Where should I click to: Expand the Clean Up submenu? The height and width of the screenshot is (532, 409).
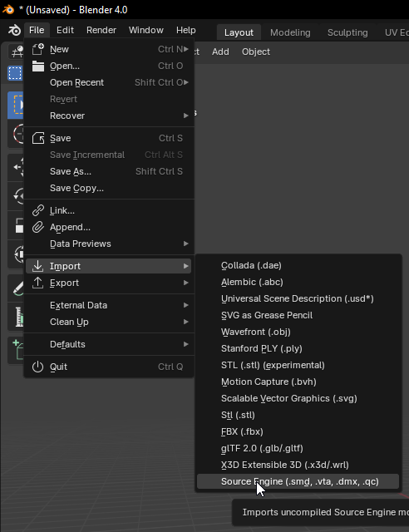[109, 322]
